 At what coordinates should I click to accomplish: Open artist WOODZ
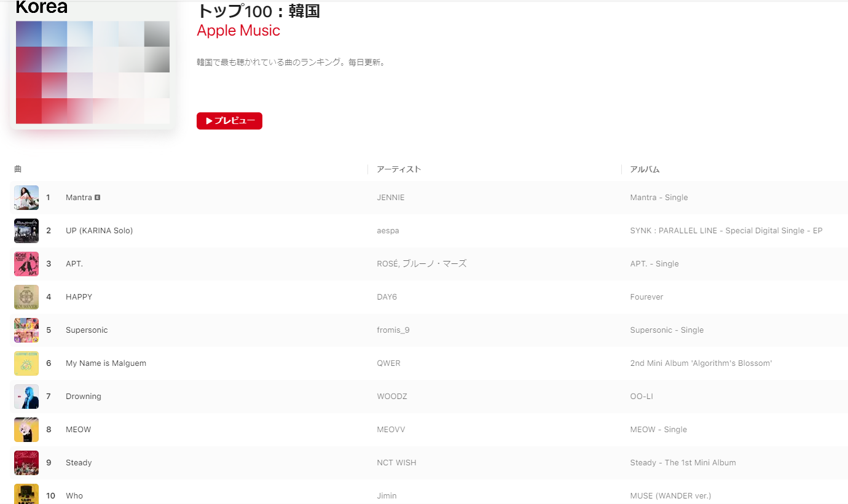click(x=392, y=397)
